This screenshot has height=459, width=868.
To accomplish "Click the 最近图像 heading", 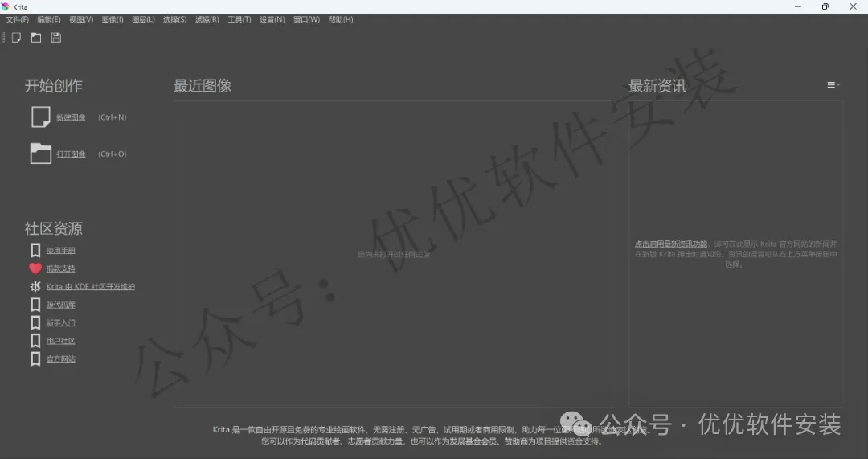I will tap(202, 86).
